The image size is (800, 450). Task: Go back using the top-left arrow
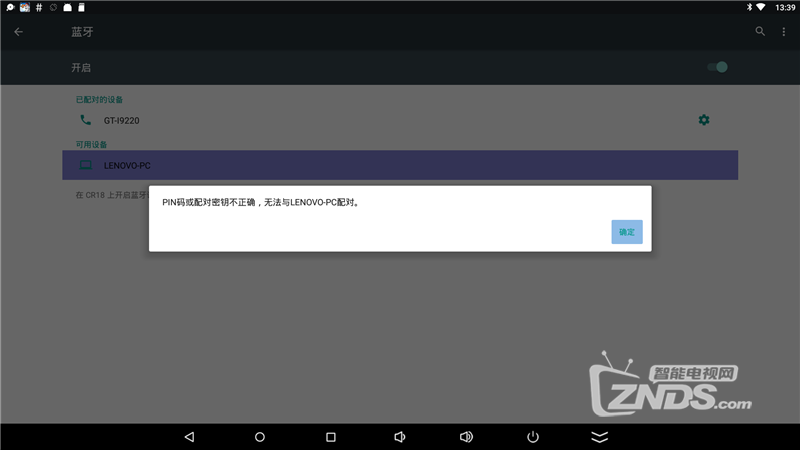18,32
